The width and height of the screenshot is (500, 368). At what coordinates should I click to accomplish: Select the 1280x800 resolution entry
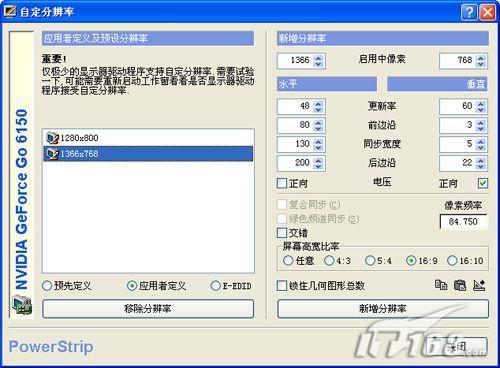pyautogui.click(x=148, y=138)
